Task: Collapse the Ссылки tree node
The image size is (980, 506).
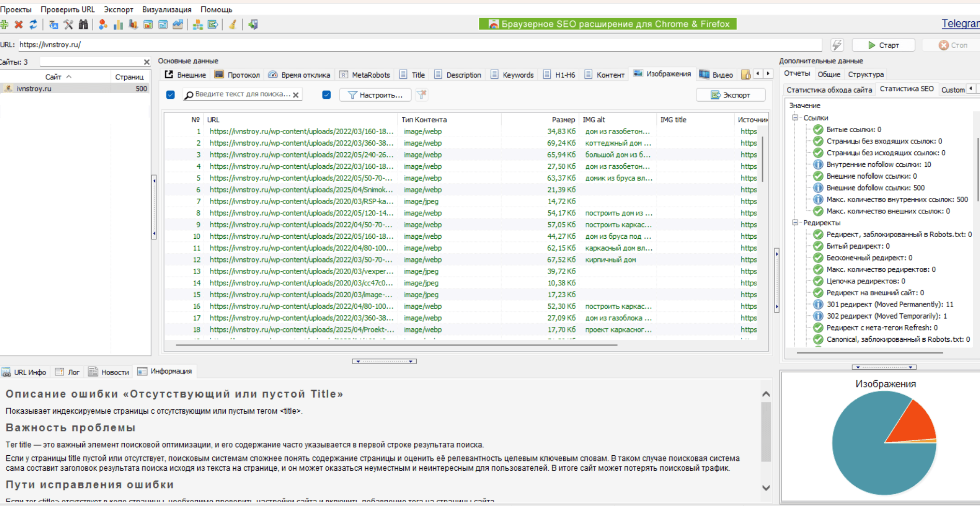Action: click(x=795, y=118)
